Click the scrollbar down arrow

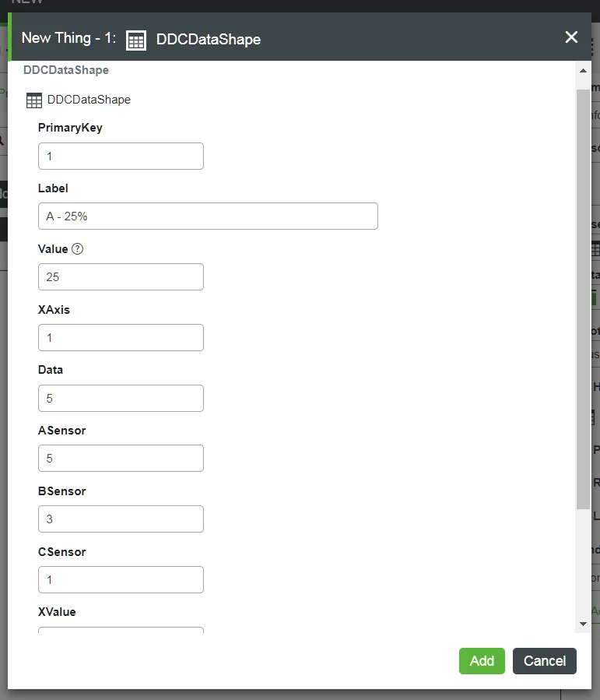click(583, 623)
